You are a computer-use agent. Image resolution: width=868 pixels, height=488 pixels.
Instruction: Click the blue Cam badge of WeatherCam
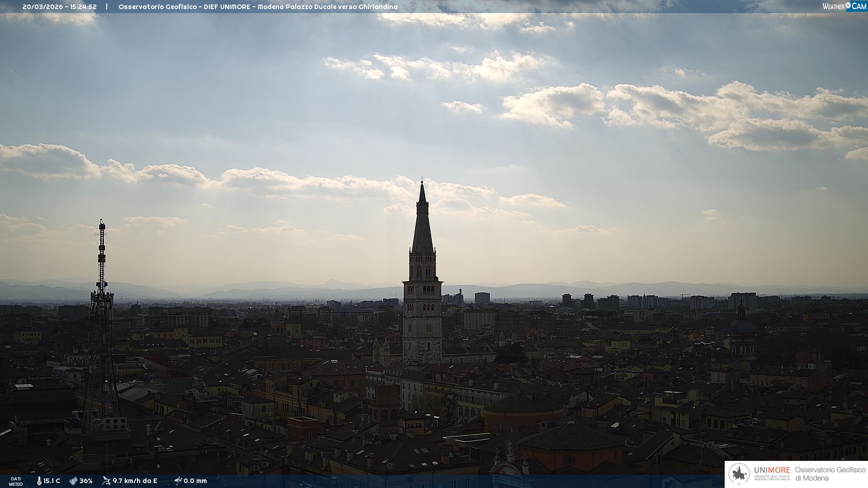(x=859, y=6)
